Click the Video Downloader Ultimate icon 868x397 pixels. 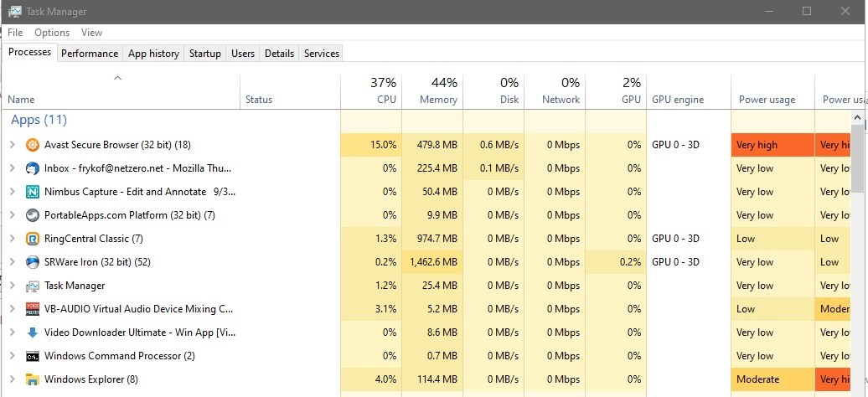click(x=33, y=333)
